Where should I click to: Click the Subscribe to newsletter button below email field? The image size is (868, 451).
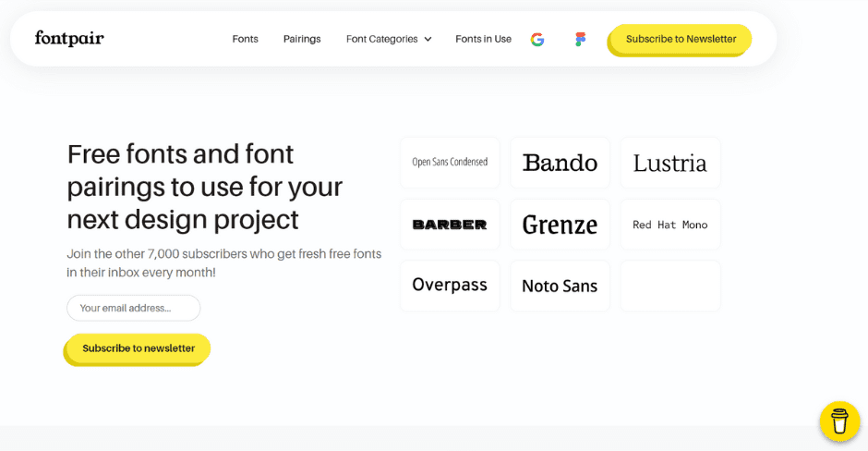[x=138, y=348]
